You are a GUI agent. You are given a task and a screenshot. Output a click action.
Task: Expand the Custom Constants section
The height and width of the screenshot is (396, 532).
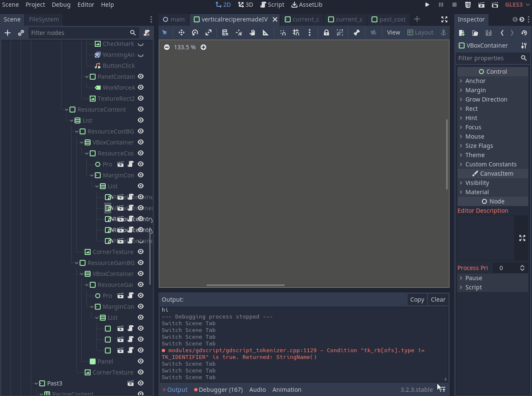coord(492,164)
